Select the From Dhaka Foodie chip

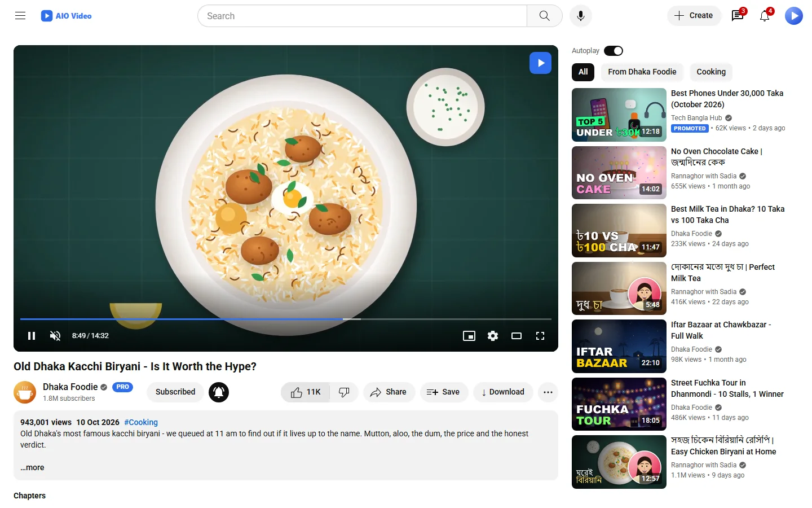coord(642,72)
